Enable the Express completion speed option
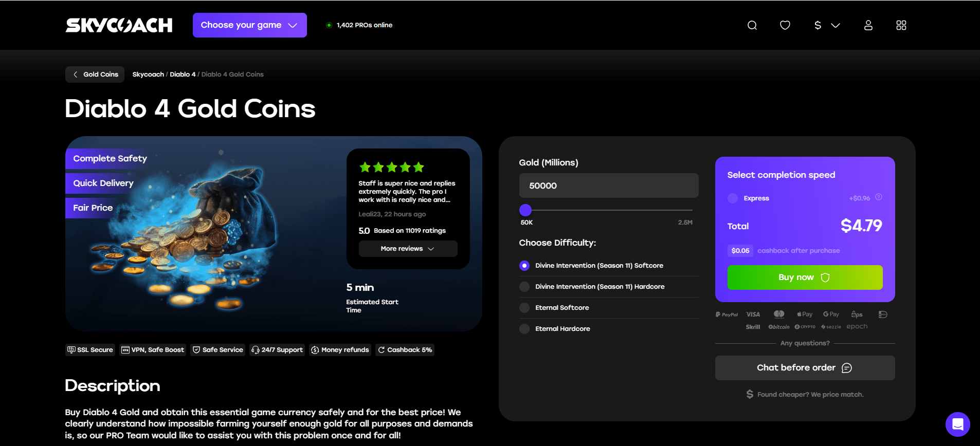The height and width of the screenshot is (446, 980). click(x=733, y=198)
